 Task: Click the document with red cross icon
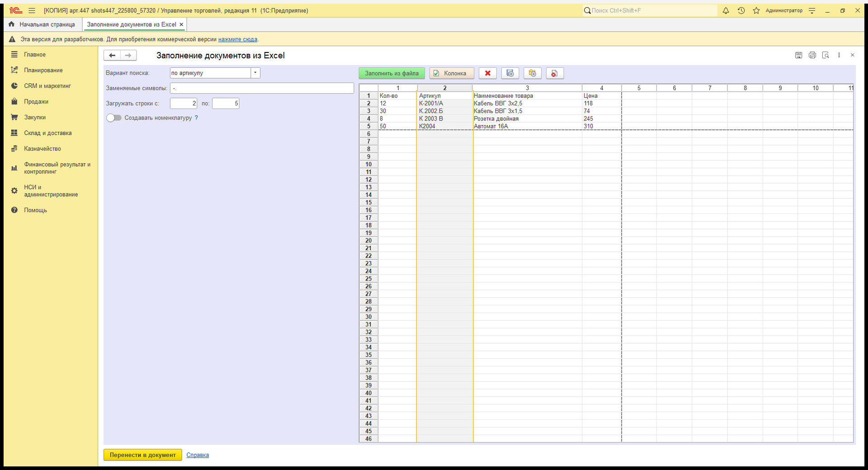(555, 73)
